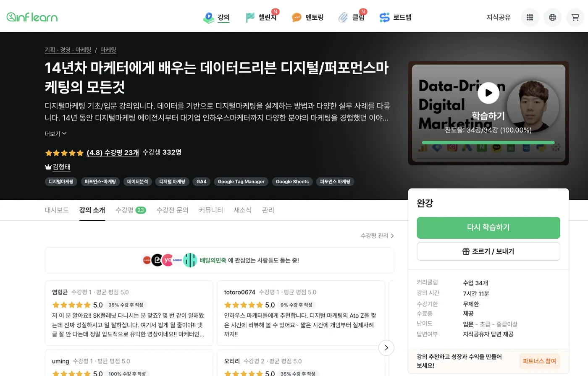The width and height of the screenshot is (588, 376).
Task: Click the 파트너스 참여 button
Action: tap(539, 361)
